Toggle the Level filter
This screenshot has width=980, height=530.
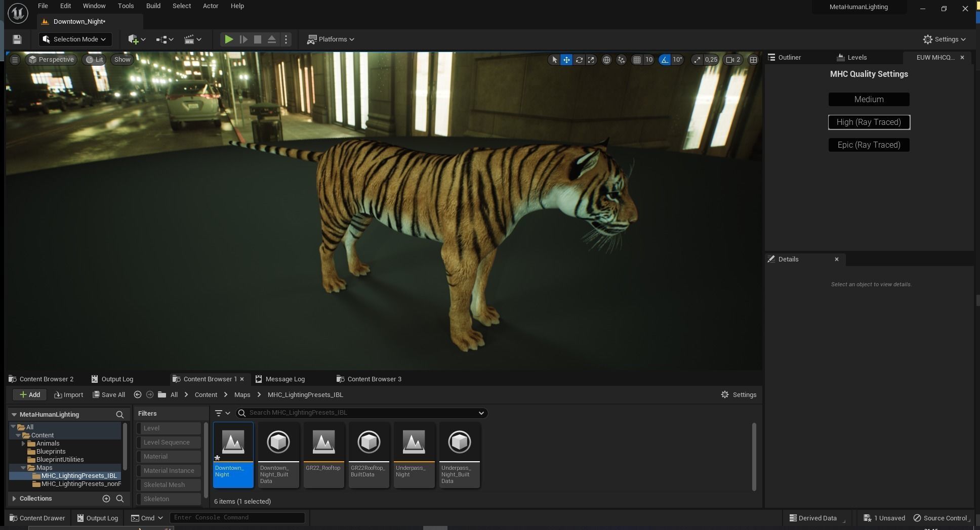click(x=169, y=428)
